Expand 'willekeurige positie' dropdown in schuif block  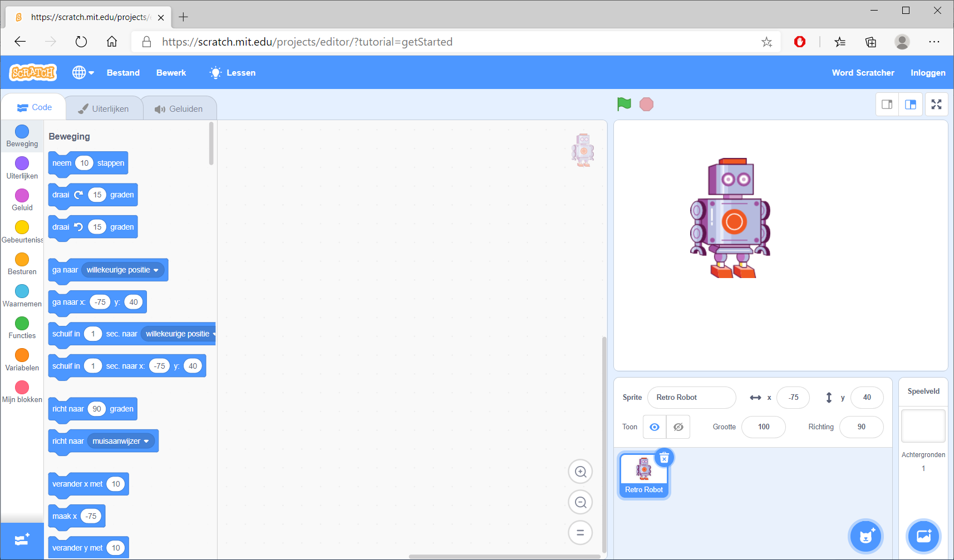(178, 334)
